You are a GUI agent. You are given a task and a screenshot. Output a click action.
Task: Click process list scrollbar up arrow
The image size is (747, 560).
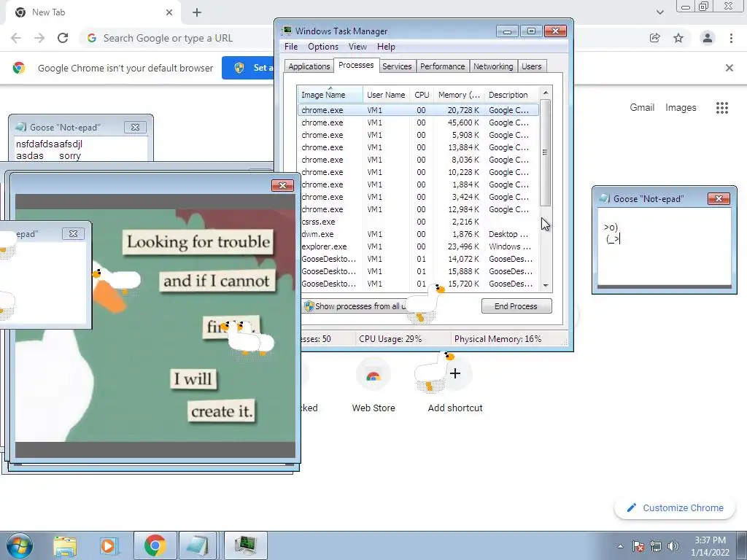point(546,93)
